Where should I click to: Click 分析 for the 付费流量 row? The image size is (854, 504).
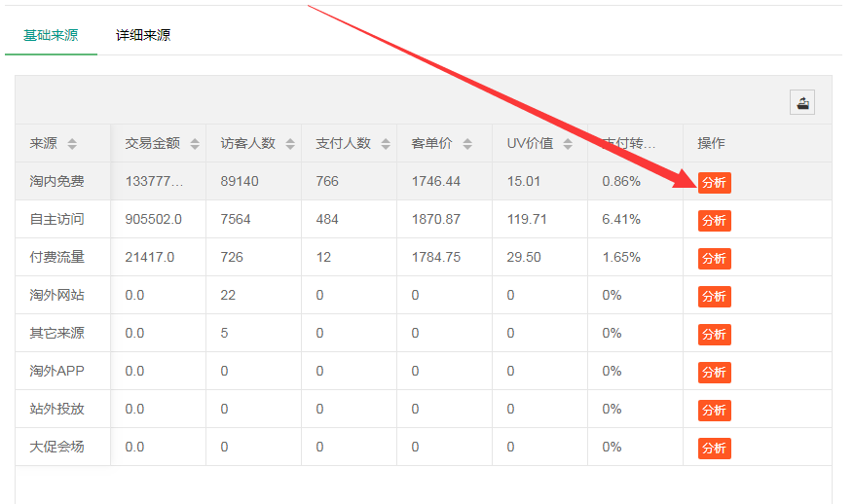point(715,259)
